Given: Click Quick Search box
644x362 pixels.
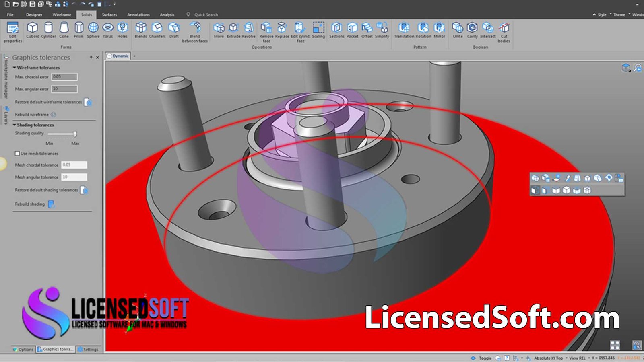Looking at the screenshot, I should (206, 15).
